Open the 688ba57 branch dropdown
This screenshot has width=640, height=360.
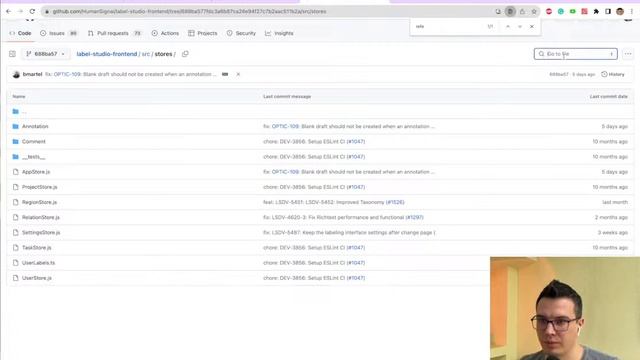[x=45, y=54]
